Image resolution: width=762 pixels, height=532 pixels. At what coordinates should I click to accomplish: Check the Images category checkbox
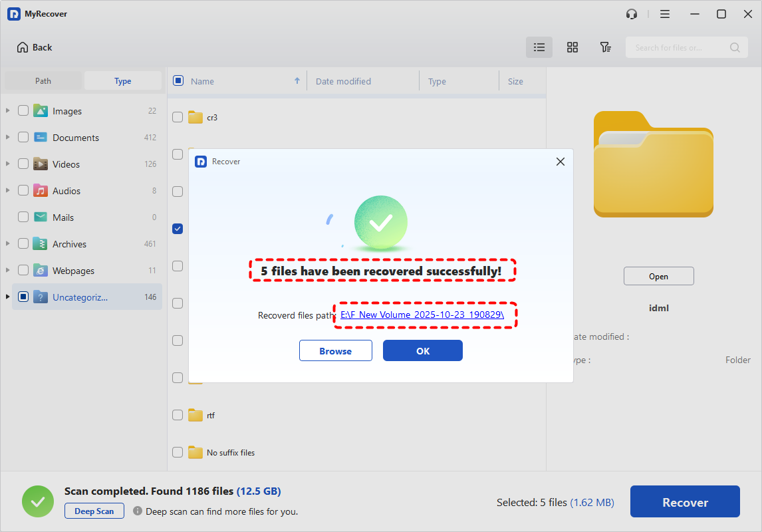[23, 111]
